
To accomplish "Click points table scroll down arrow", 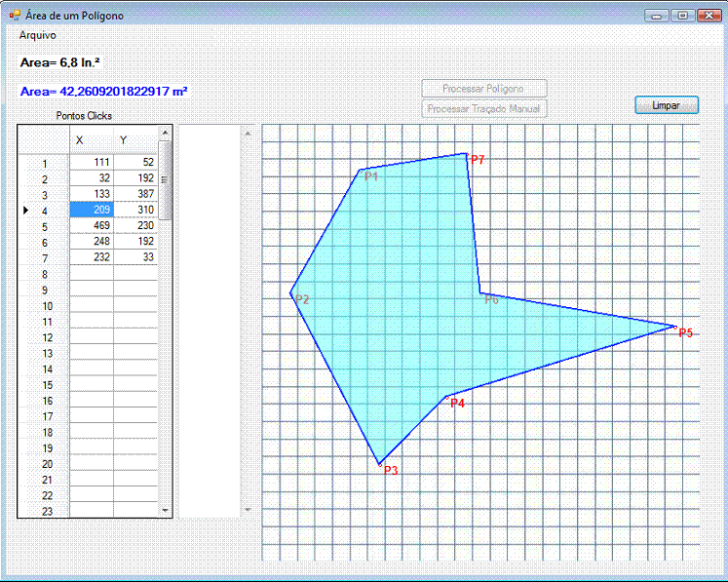I will pos(166,510).
